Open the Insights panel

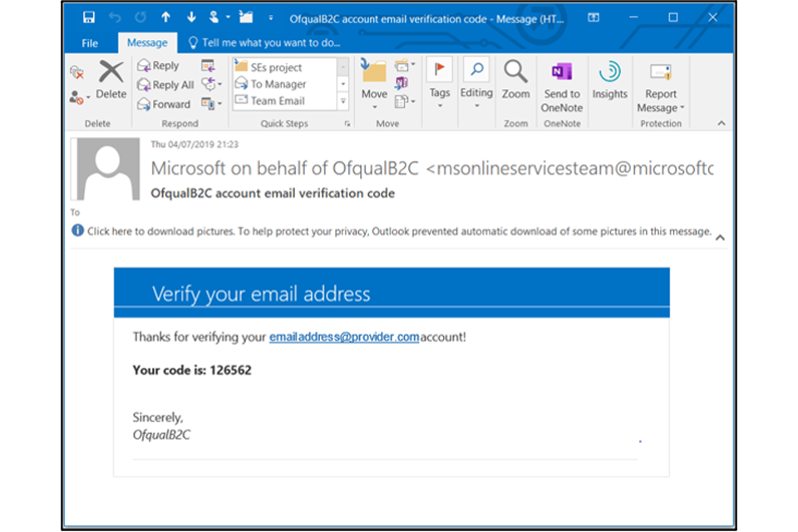[609, 80]
